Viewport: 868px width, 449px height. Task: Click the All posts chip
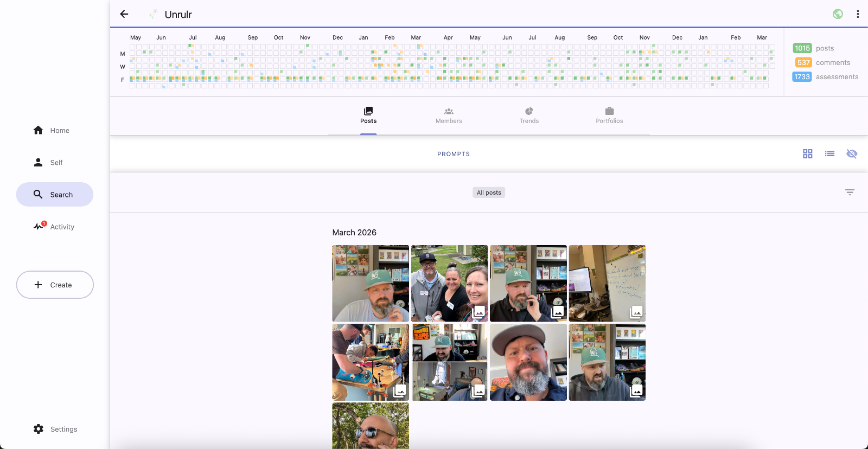pyautogui.click(x=489, y=193)
